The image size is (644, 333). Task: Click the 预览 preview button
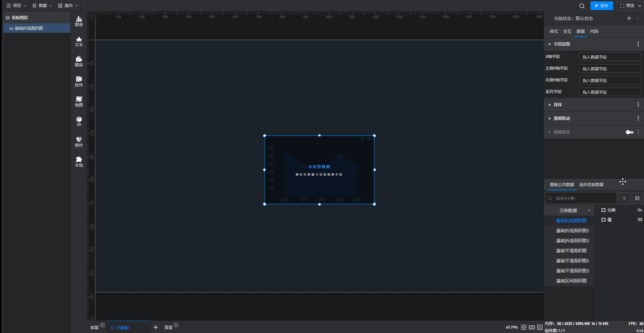[x=627, y=6]
